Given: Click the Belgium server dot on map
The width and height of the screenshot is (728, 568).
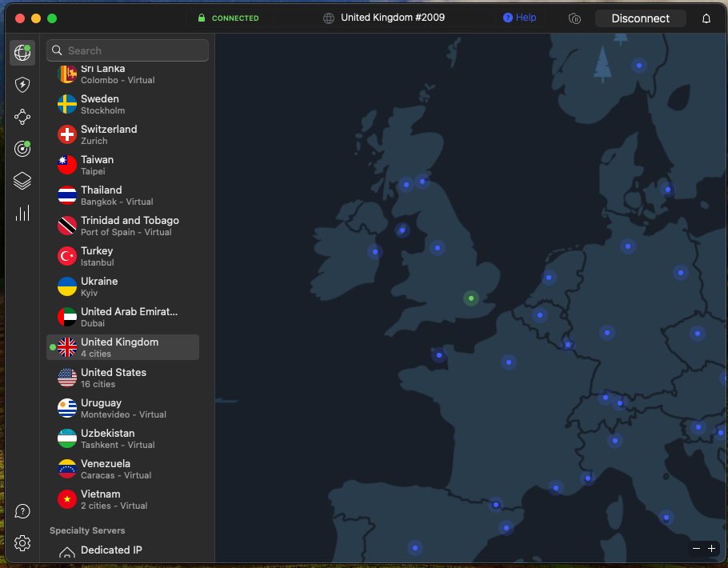Looking at the screenshot, I should (x=539, y=315).
